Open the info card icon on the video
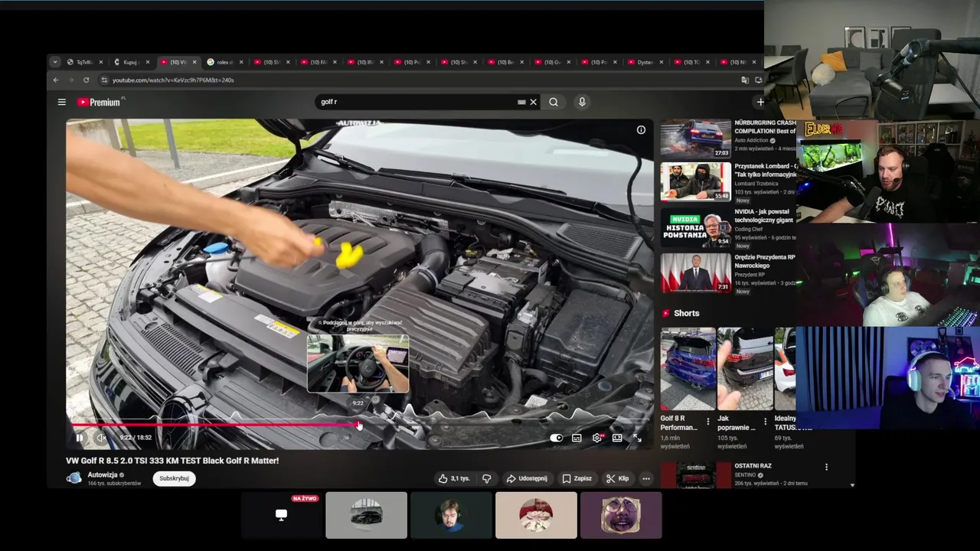The width and height of the screenshot is (980, 551). (641, 129)
